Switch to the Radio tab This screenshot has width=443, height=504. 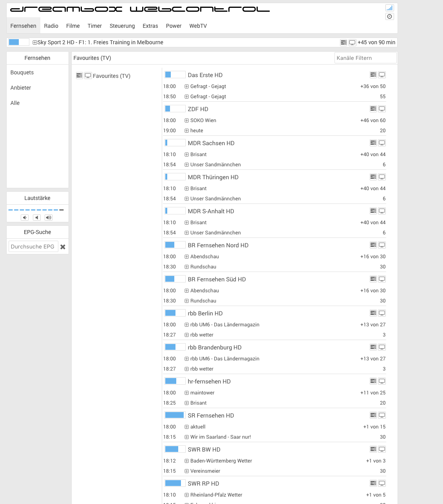point(51,26)
